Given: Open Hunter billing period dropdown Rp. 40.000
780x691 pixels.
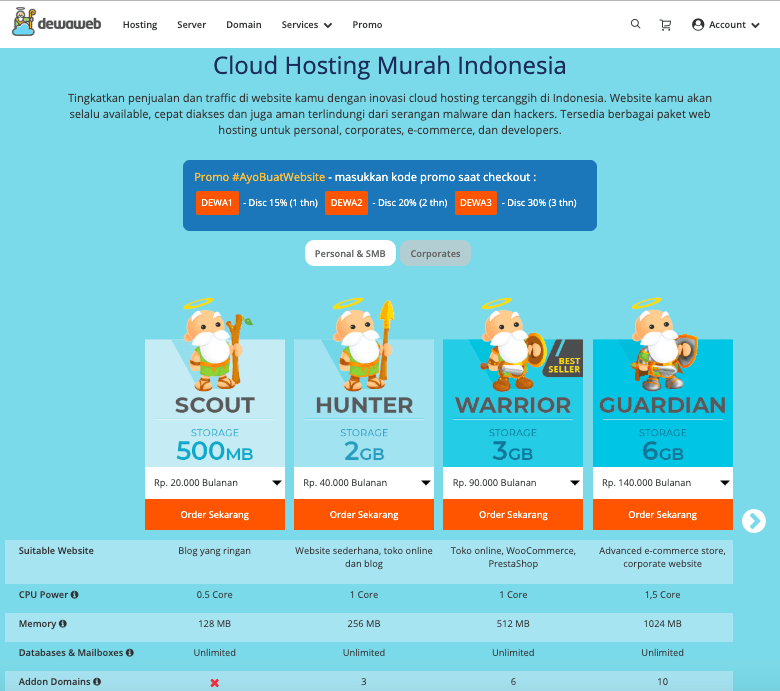Looking at the screenshot, I should pyautogui.click(x=364, y=483).
